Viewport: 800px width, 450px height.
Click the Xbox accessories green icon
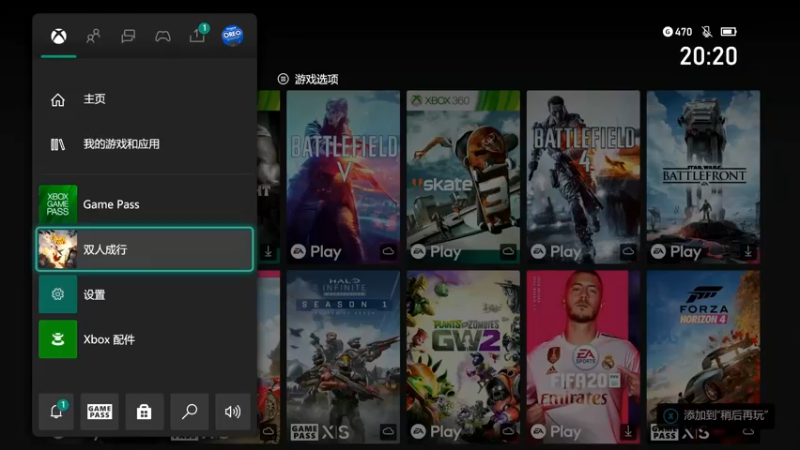pyautogui.click(x=58, y=339)
